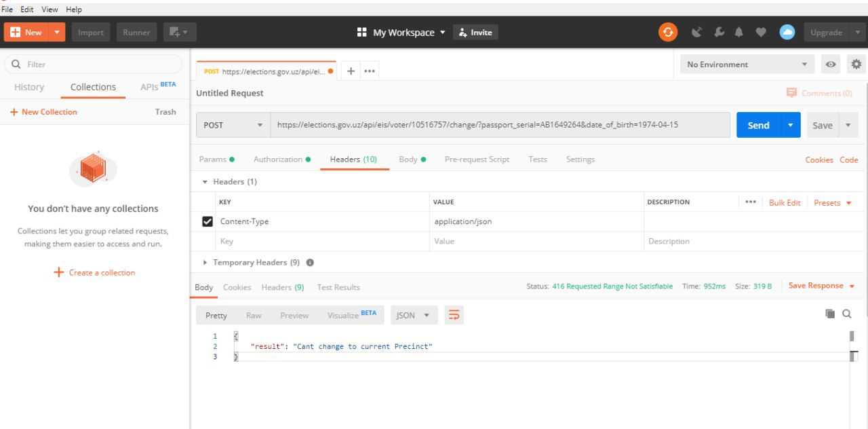
Task: Open the Trash link
Action: click(165, 112)
